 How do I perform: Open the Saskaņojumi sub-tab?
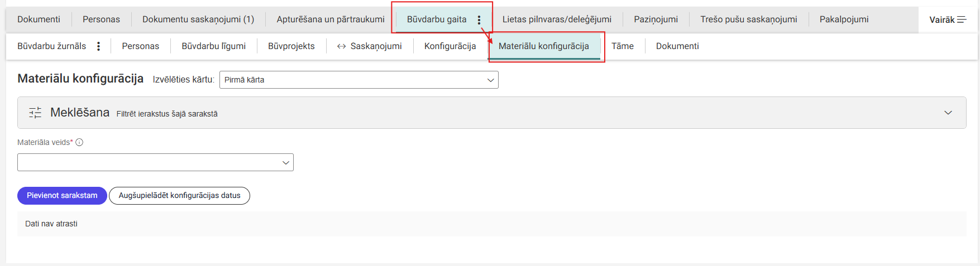pyautogui.click(x=376, y=46)
